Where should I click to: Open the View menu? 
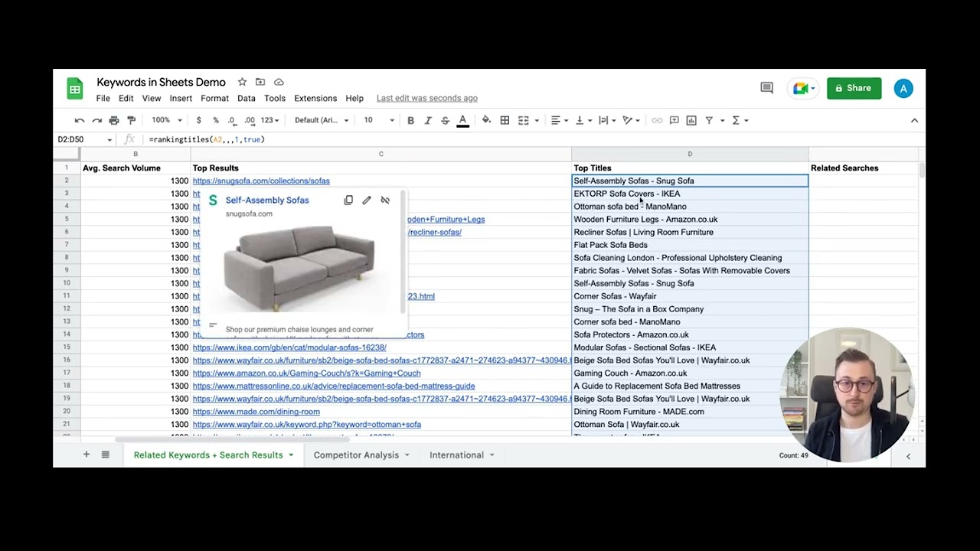152,98
